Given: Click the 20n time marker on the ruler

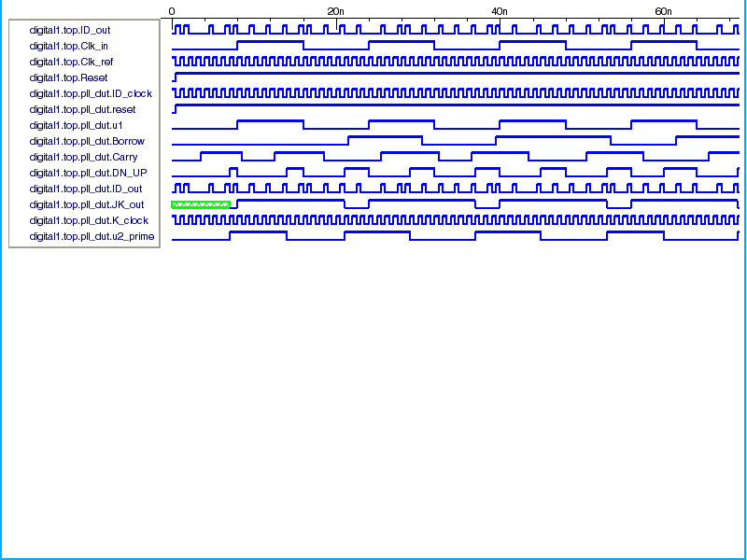Looking at the screenshot, I should point(336,11).
